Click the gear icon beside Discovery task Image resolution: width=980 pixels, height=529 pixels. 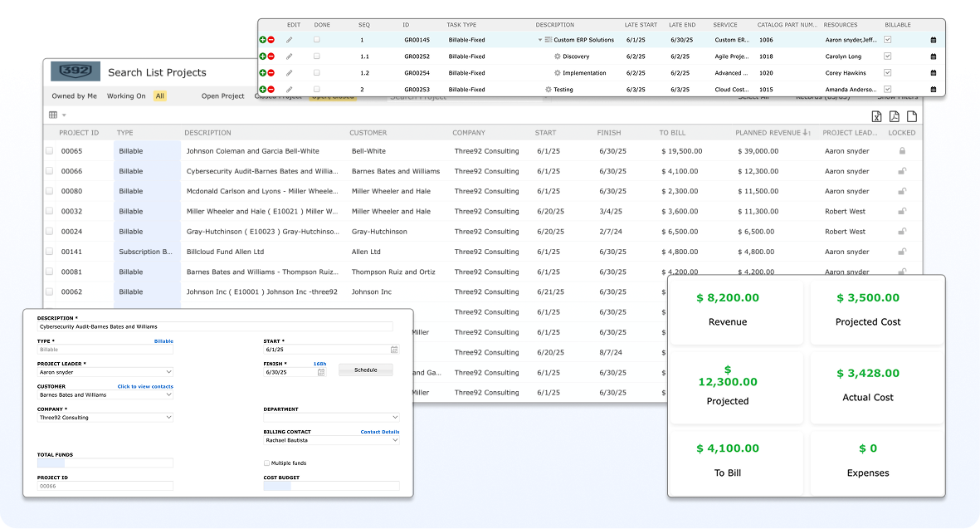pyautogui.click(x=558, y=56)
